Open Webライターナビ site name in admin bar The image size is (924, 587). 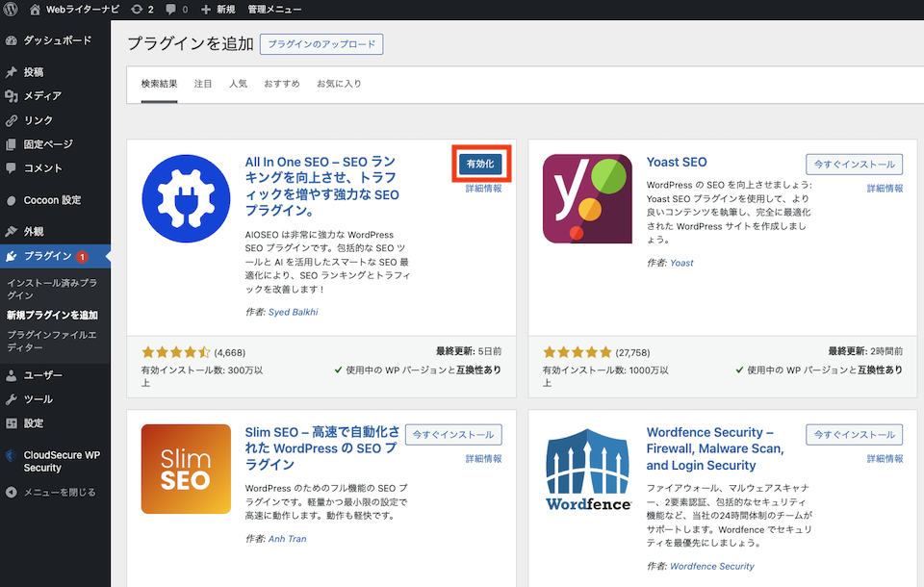pos(83,10)
